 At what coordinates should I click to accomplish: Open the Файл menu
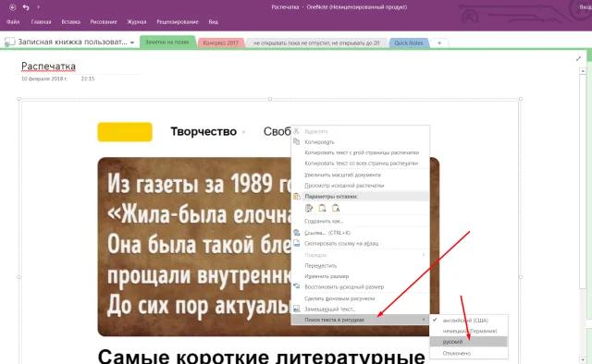coord(13,22)
